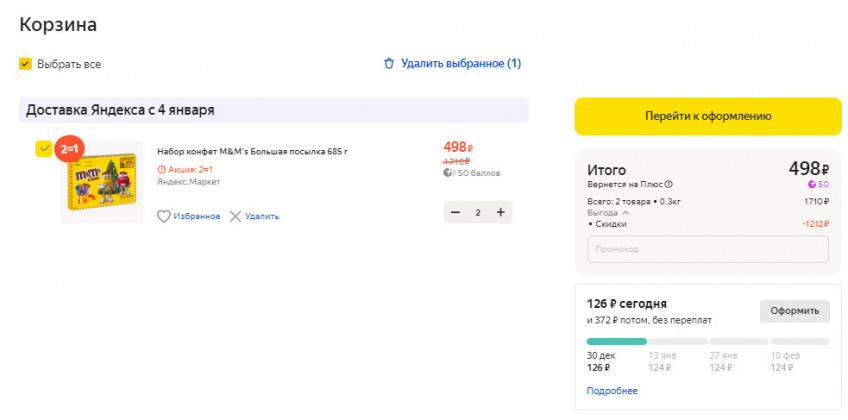The height and width of the screenshot is (420, 848).
Task: Click the red 2=1 promo badge
Action: 70,149
